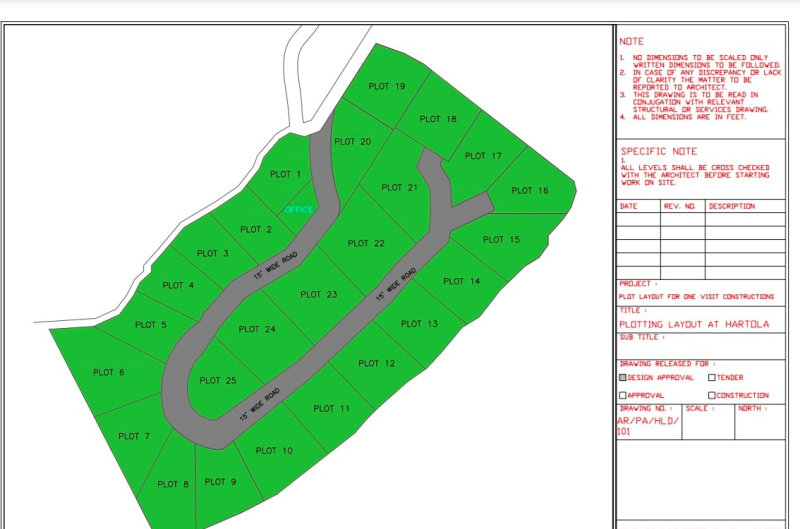The height and width of the screenshot is (529, 800).
Task: Select the cyan OFFICE label
Action: tap(298, 209)
